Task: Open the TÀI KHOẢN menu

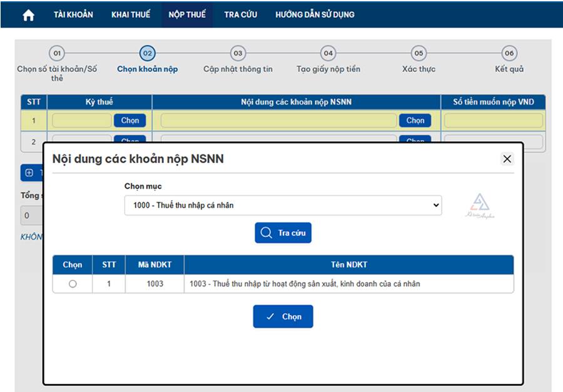Action: click(x=73, y=14)
